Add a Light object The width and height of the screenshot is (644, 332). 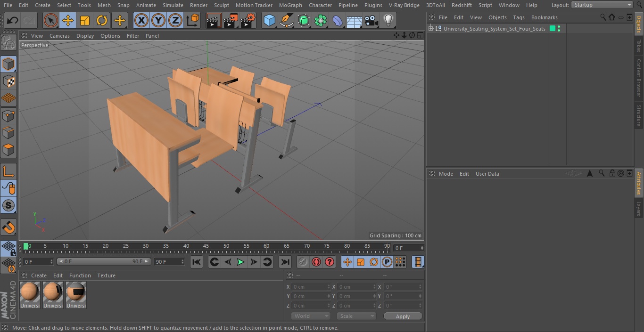[388, 20]
